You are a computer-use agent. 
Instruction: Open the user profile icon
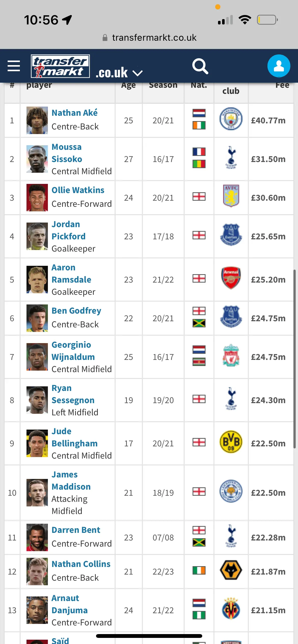click(279, 66)
